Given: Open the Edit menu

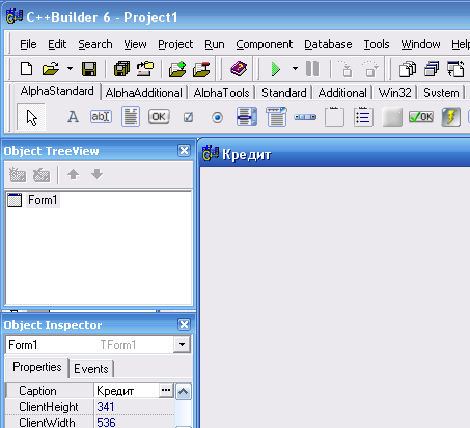Looking at the screenshot, I should 57,44.
